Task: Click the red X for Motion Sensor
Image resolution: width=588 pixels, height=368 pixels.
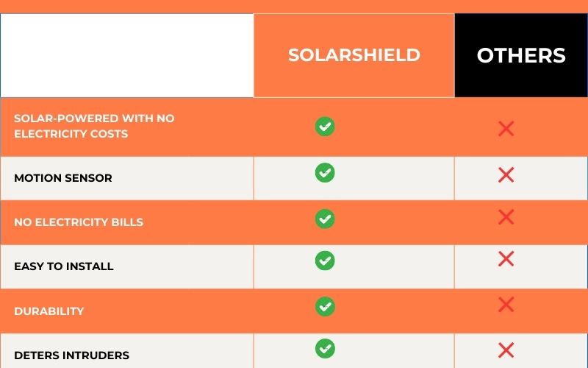Action: tap(506, 175)
